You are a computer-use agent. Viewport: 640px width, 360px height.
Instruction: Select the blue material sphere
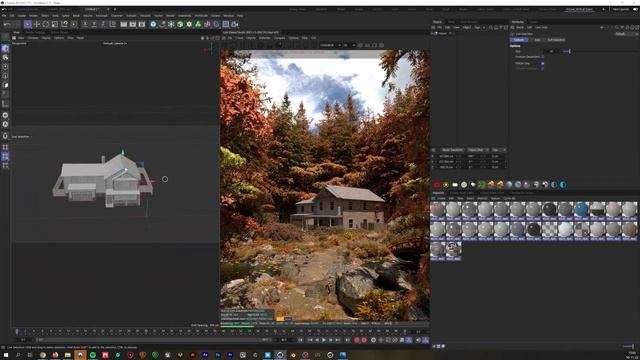pos(581,209)
